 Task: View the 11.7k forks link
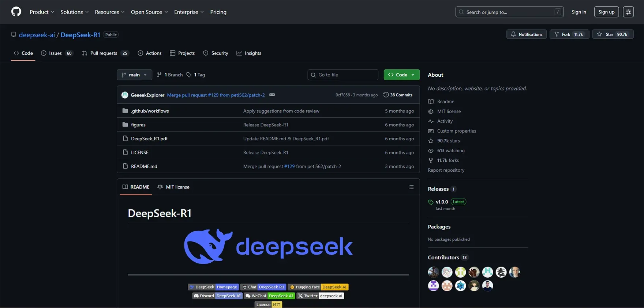443,161
